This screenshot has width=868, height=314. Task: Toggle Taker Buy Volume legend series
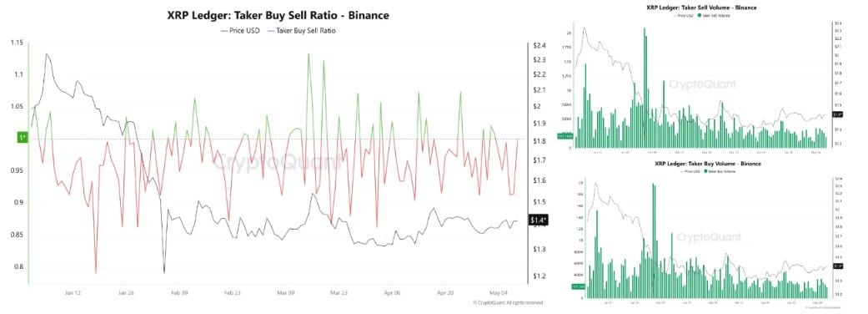pos(720,171)
